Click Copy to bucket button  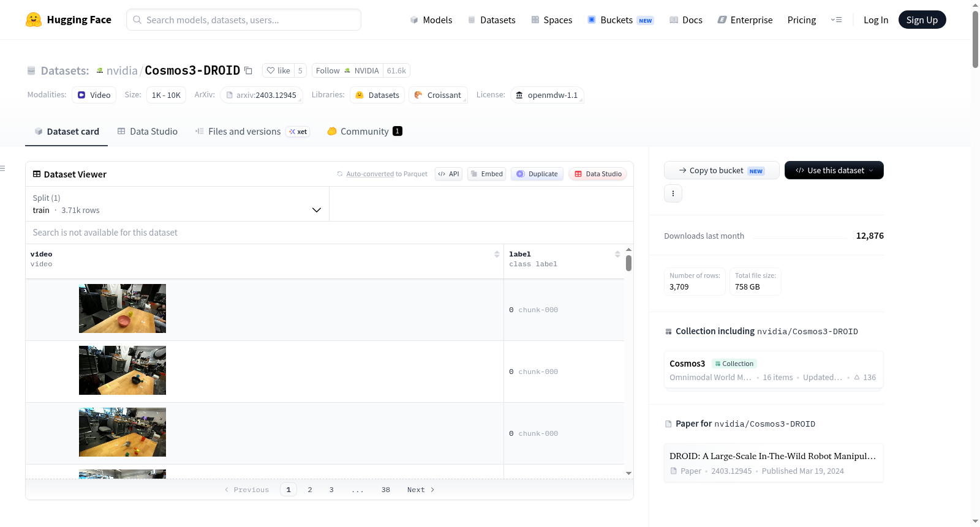point(722,170)
